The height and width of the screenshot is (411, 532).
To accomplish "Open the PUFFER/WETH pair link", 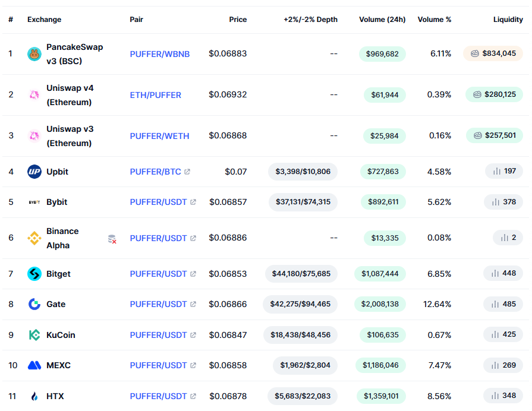I will coord(159,137).
